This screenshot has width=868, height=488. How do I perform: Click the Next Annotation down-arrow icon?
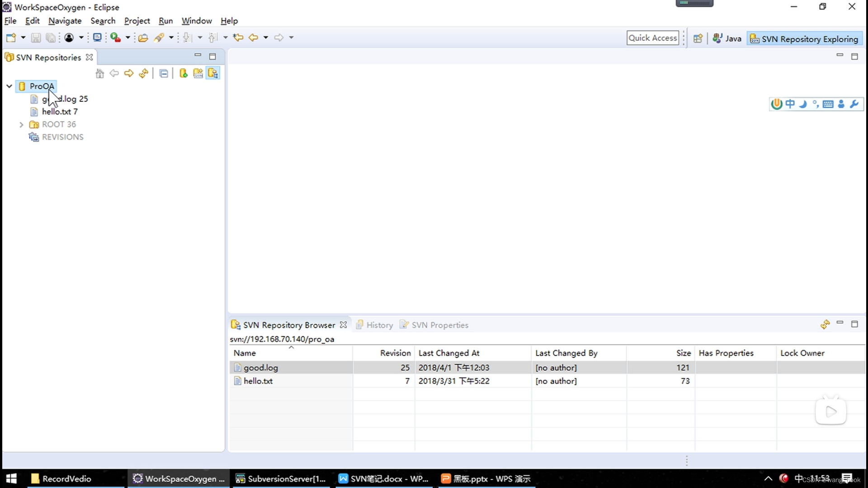(187, 38)
